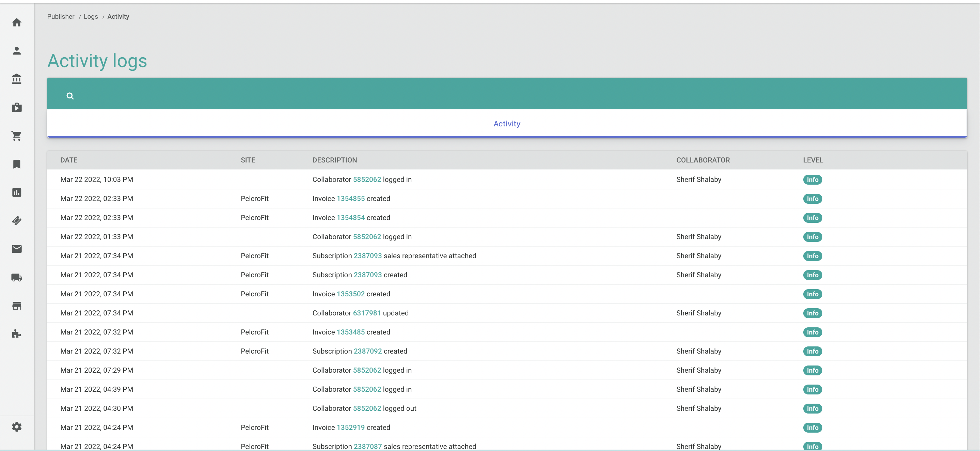Click the envelope mail sidebar icon
The width and height of the screenshot is (980, 451).
(x=16, y=249)
